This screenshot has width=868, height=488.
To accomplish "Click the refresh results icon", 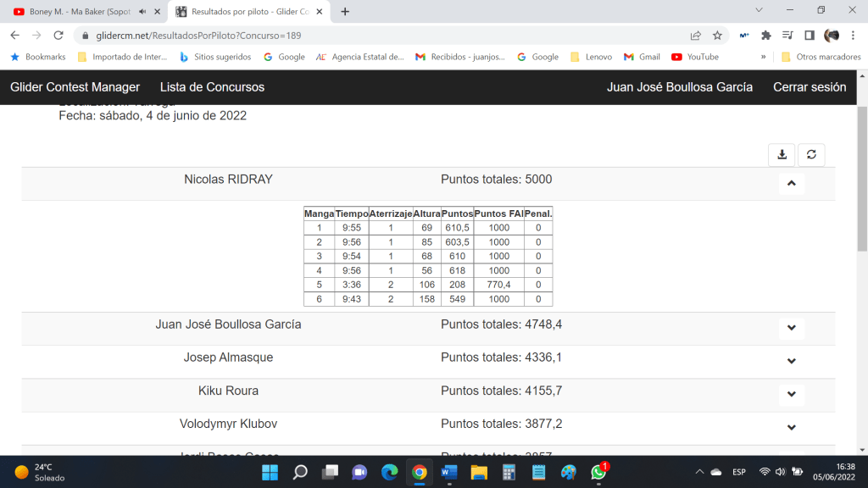I will click(x=811, y=154).
